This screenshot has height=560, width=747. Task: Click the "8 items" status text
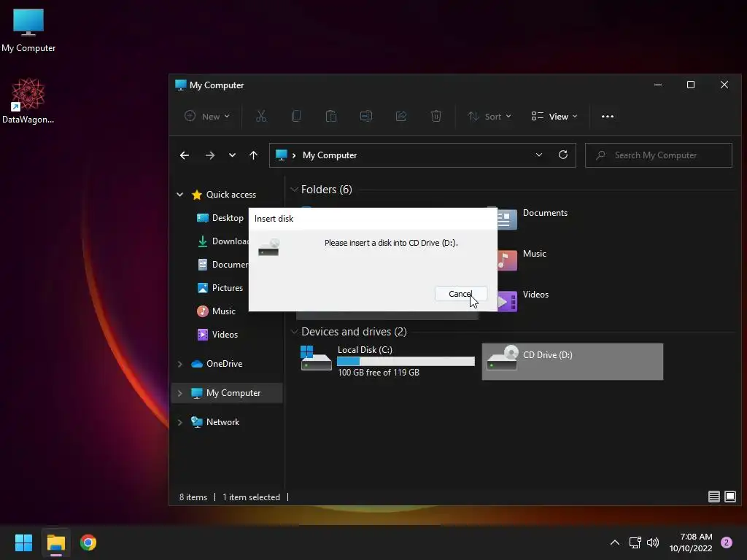coord(193,497)
